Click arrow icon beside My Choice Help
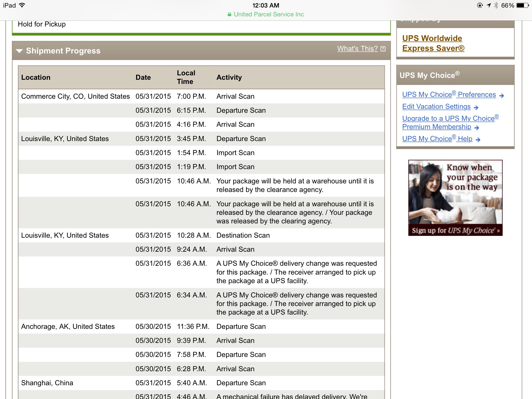 tap(478, 140)
